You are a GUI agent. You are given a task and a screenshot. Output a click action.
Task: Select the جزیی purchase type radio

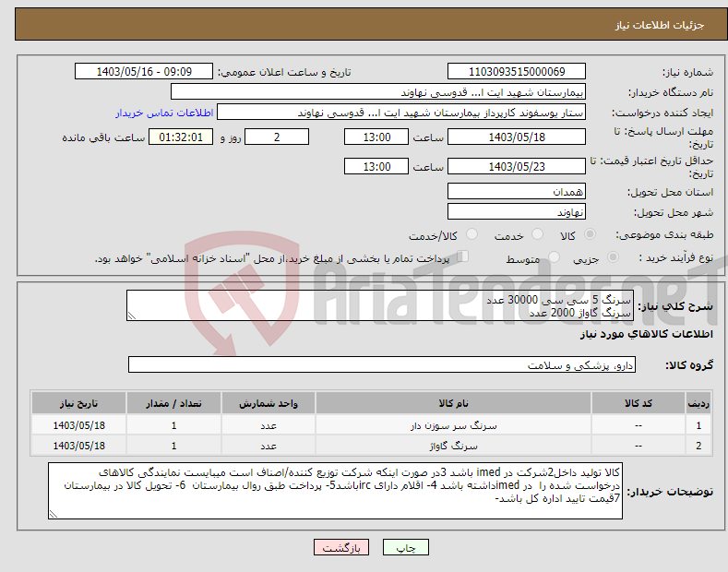tap(613, 256)
